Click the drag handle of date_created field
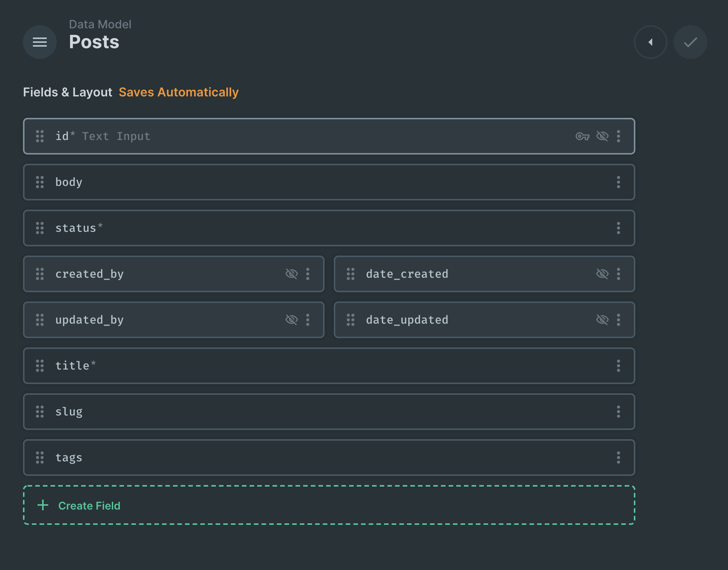Viewport: 728px width, 570px height. click(351, 274)
